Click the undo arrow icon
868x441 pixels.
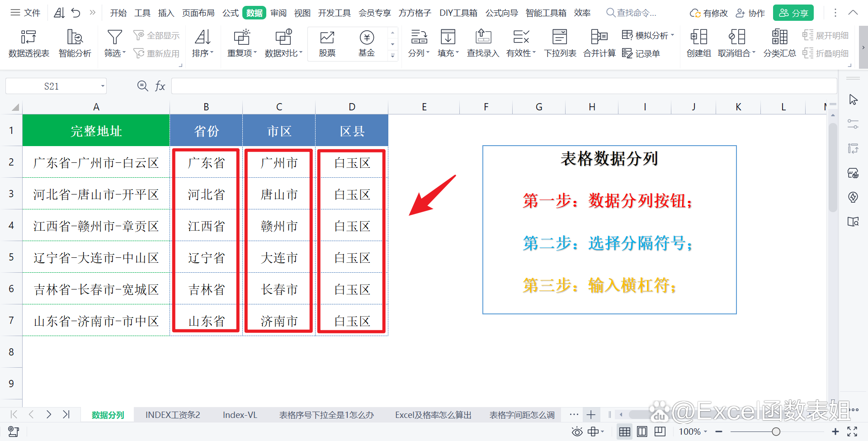pyautogui.click(x=76, y=13)
